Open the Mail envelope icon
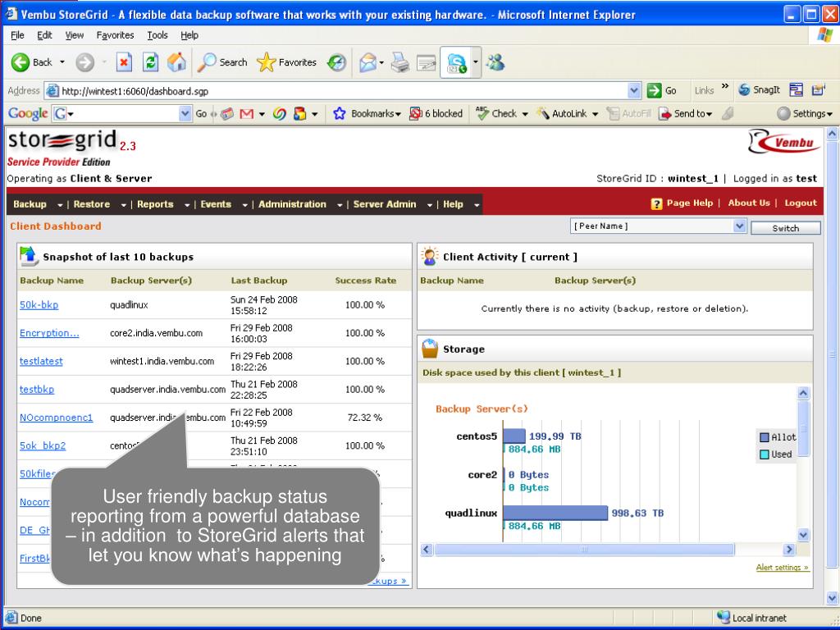 [368, 62]
